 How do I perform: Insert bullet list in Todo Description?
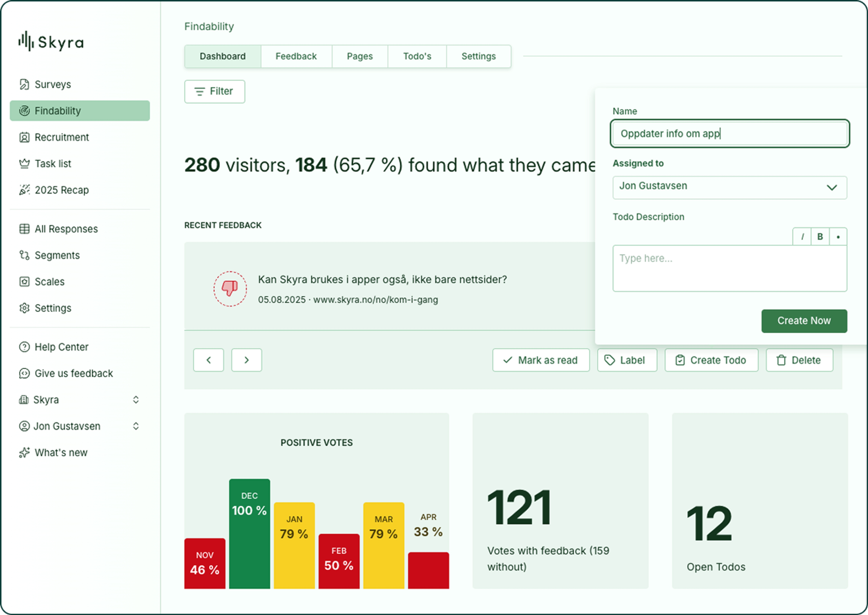click(838, 237)
